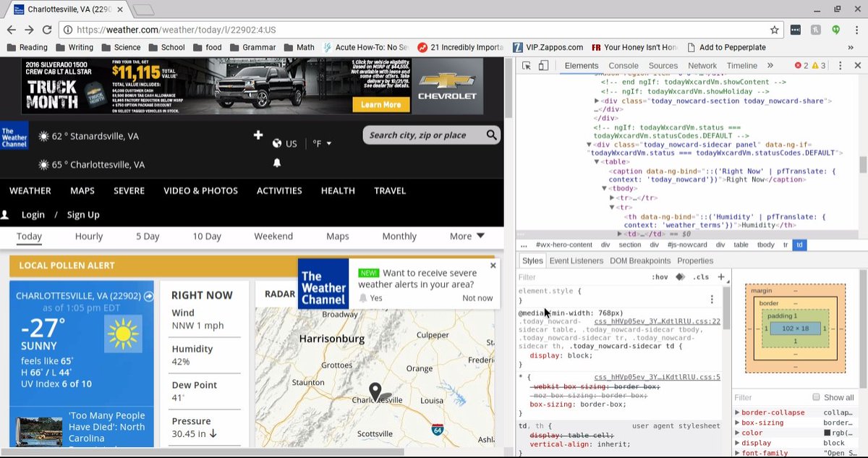
Task: Click the Sign Up link
Action: (x=83, y=215)
